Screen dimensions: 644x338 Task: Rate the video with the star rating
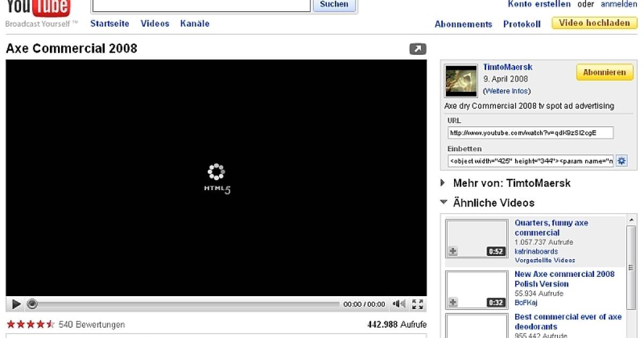click(30, 325)
